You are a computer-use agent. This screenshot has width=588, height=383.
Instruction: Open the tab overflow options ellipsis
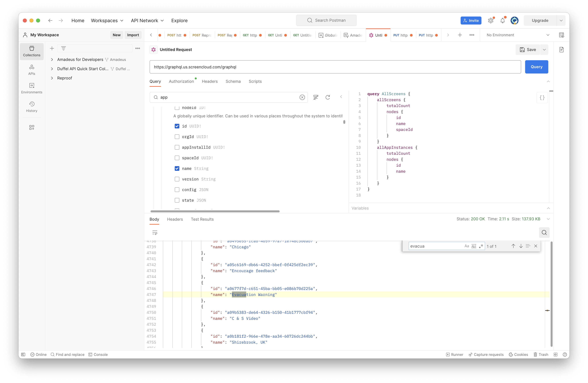(472, 35)
